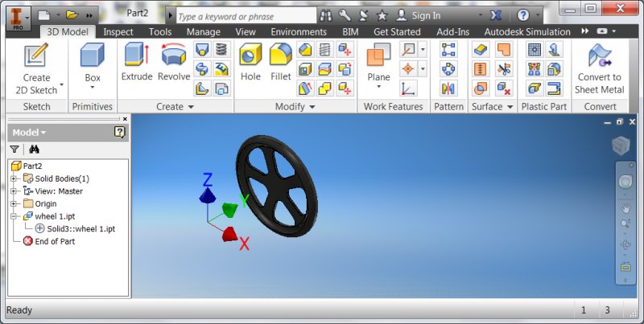Expand the Origin folder node
644x324 pixels.
[14, 204]
